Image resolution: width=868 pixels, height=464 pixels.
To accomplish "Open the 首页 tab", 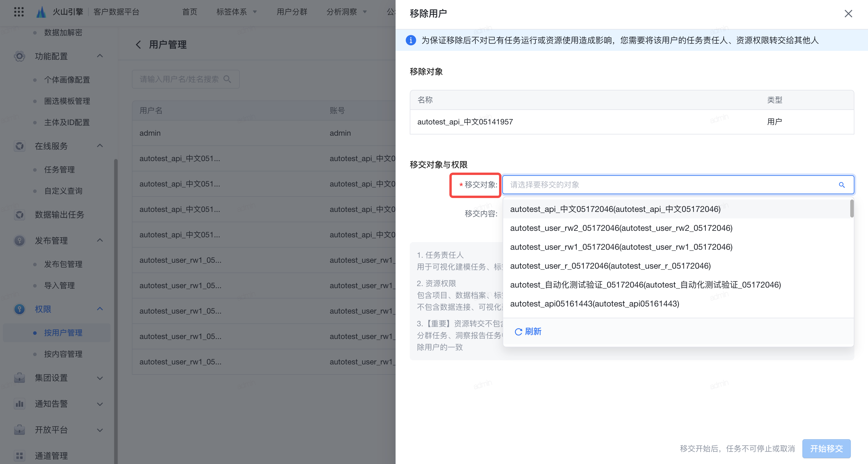I will (x=190, y=12).
